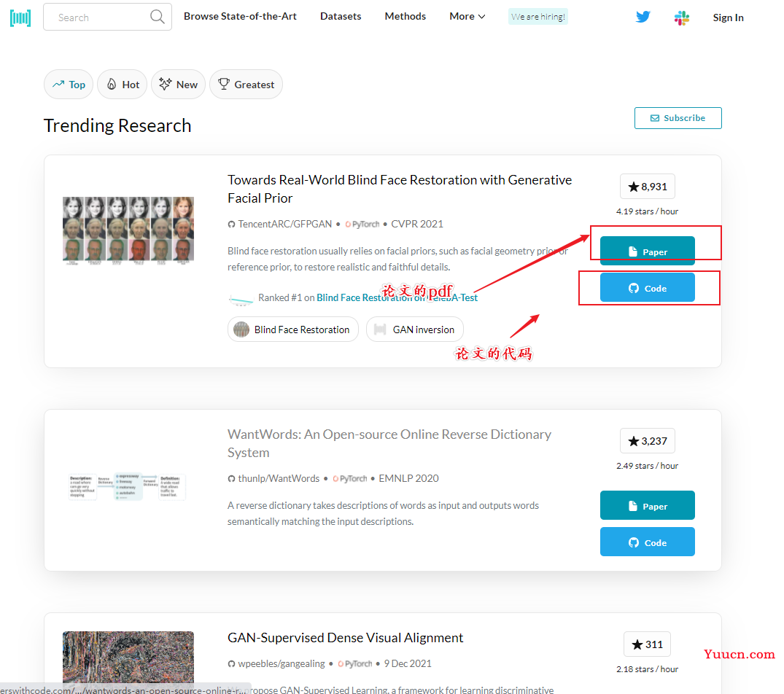Click the EMNLP 2020 conference label

(x=408, y=479)
